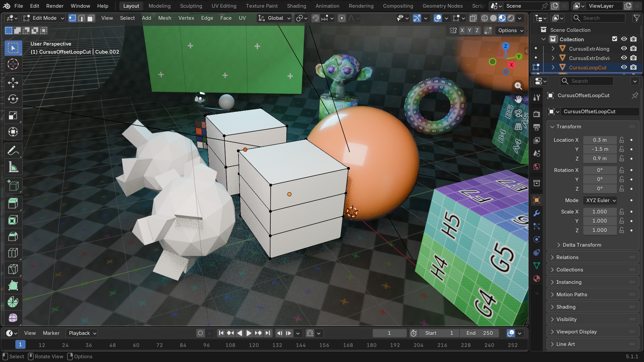Image resolution: width=644 pixels, height=362 pixels.
Task: Switch to the Sculpting workspace tab
Action: point(191,6)
